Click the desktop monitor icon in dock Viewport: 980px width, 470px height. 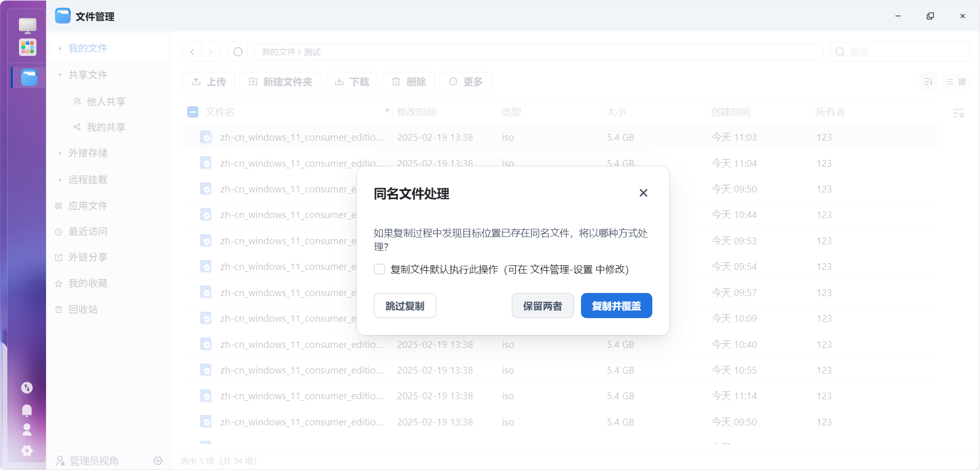pyautogui.click(x=27, y=25)
